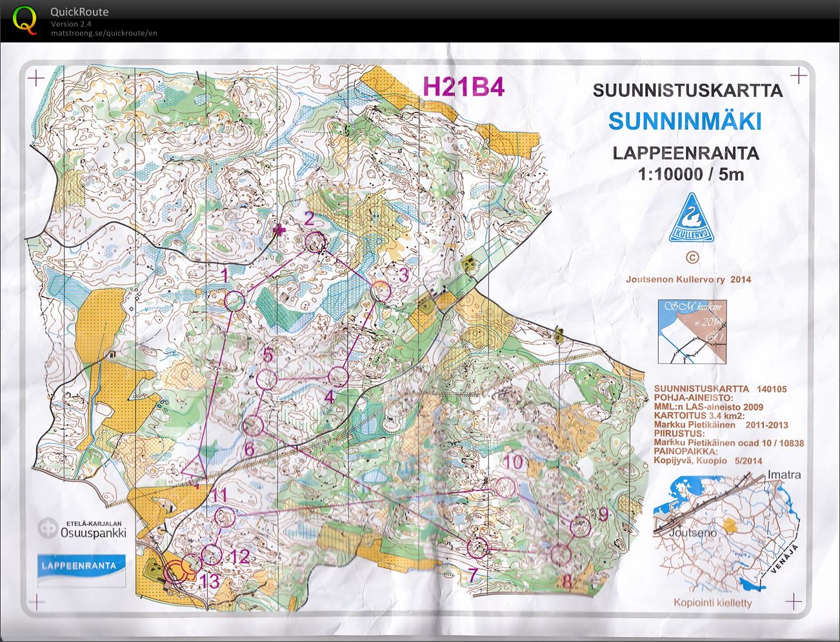Click "Markku Pietikäinen ocad 10 / 10838" line
The width and height of the screenshot is (840, 642).
click(x=729, y=443)
